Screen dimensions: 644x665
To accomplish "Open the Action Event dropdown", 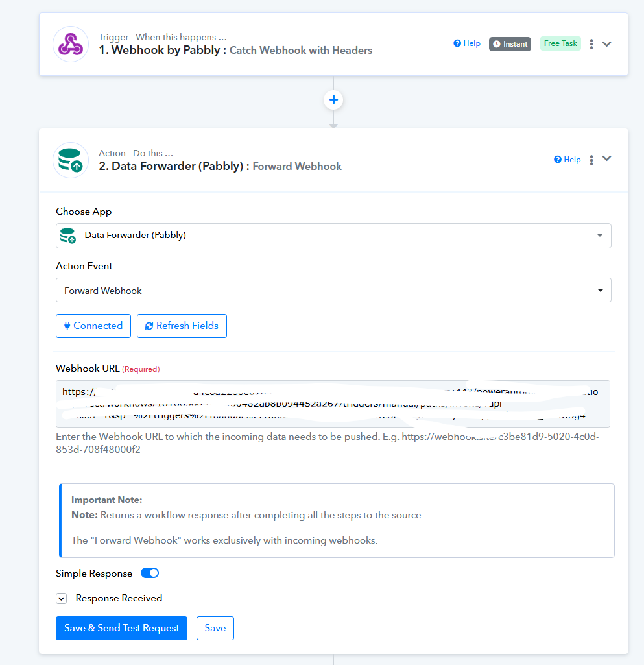I will point(333,291).
